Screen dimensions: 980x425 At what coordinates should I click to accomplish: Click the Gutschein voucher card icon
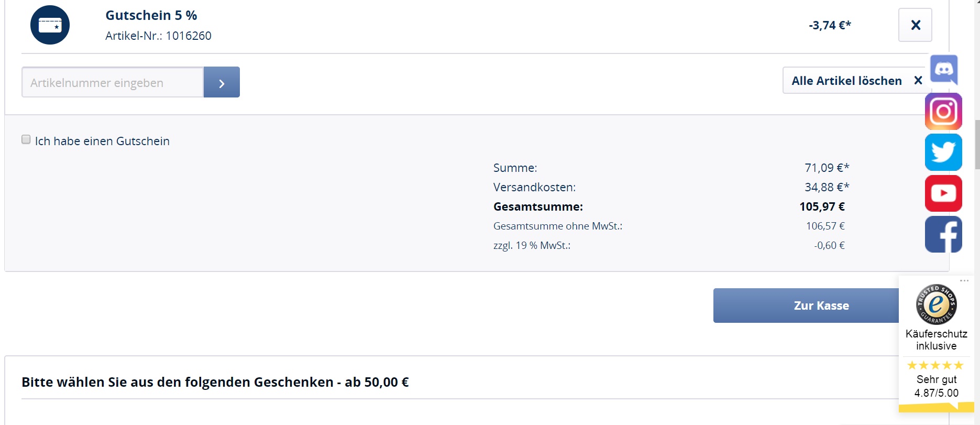[x=50, y=25]
